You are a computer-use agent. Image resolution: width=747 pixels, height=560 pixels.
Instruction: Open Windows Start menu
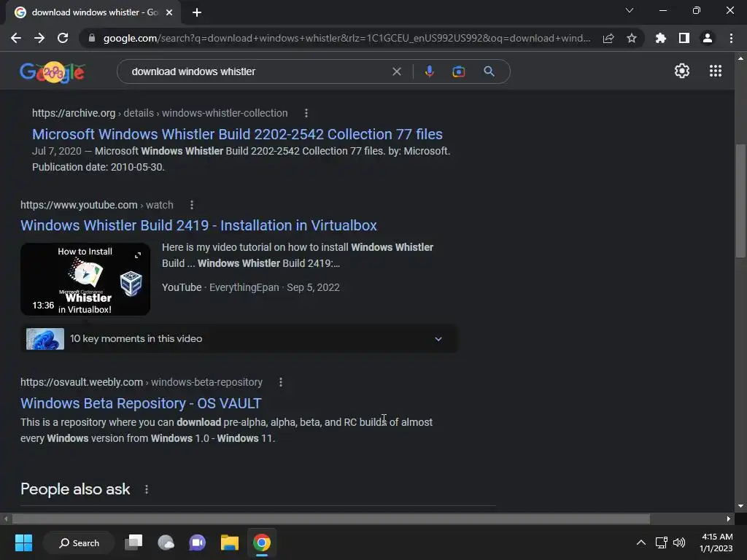click(x=23, y=542)
